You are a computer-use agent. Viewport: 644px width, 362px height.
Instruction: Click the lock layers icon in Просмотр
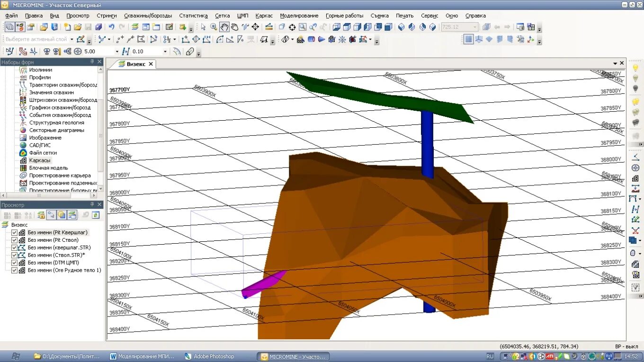(x=41, y=215)
